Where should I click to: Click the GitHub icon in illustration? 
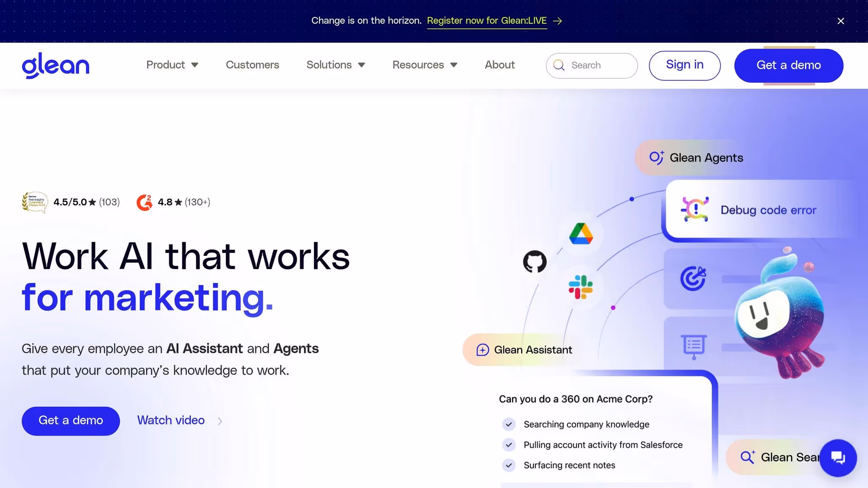(534, 261)
